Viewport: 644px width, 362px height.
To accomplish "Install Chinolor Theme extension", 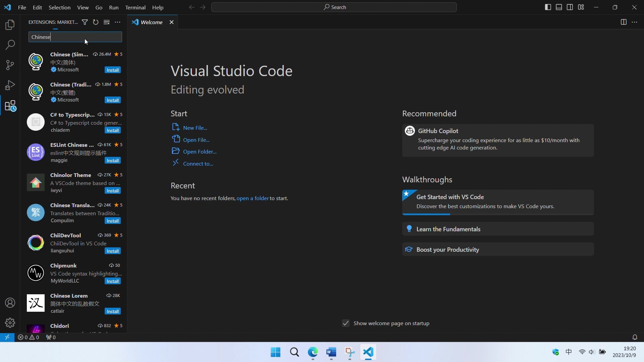I will (113, 191).
